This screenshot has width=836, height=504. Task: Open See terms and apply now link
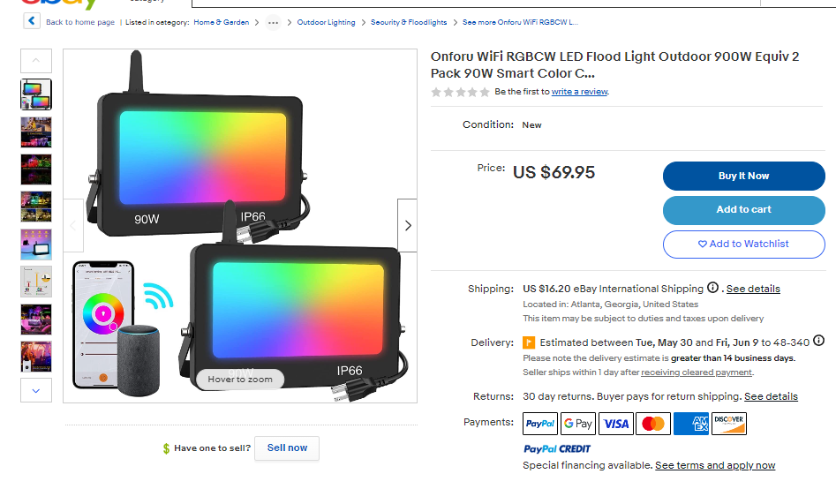point(715,465)
